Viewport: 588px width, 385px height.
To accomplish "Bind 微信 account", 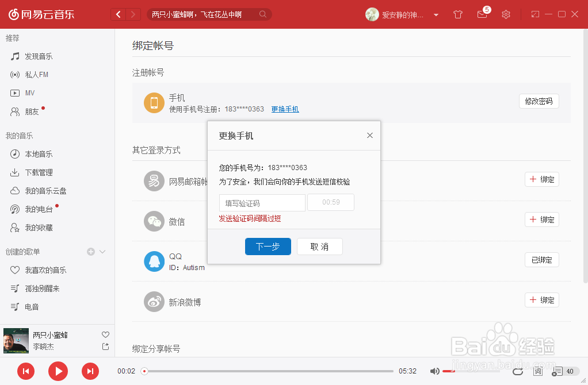I will click(542, 220).
